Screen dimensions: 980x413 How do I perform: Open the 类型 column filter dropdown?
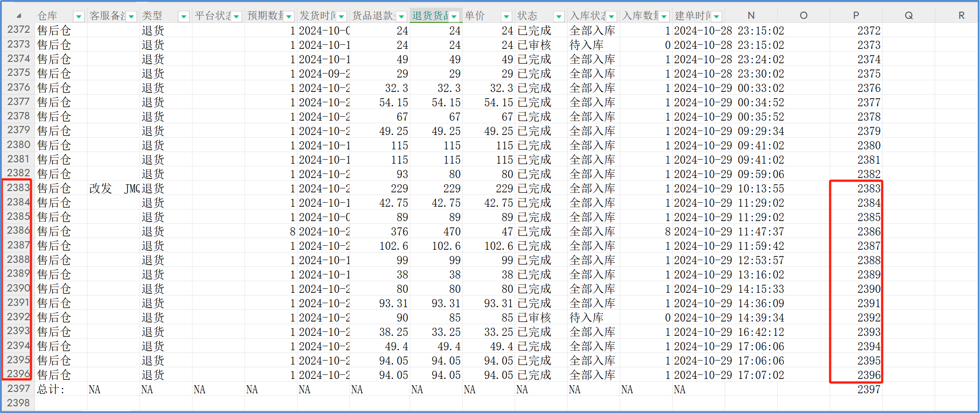(184, 17)
